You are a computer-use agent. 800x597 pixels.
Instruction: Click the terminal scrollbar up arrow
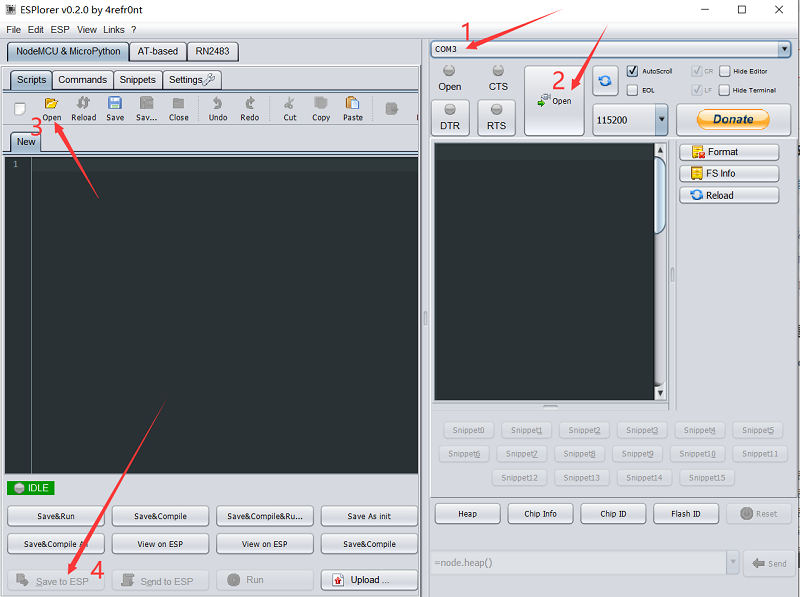[660, 150]
